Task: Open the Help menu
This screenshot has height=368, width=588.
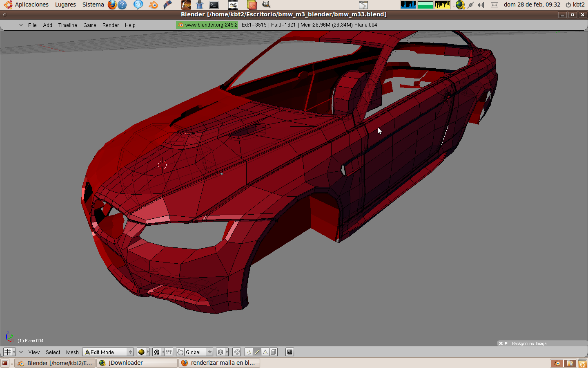Action: pyautogui.click(x=130, y=25)
